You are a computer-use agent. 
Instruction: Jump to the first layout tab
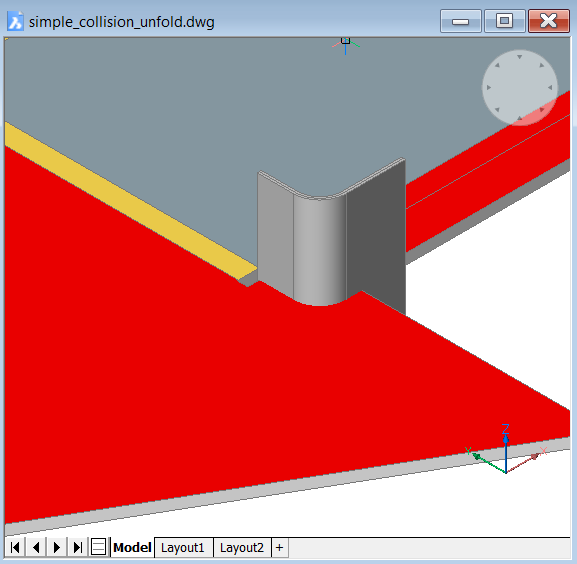point(15,547)
